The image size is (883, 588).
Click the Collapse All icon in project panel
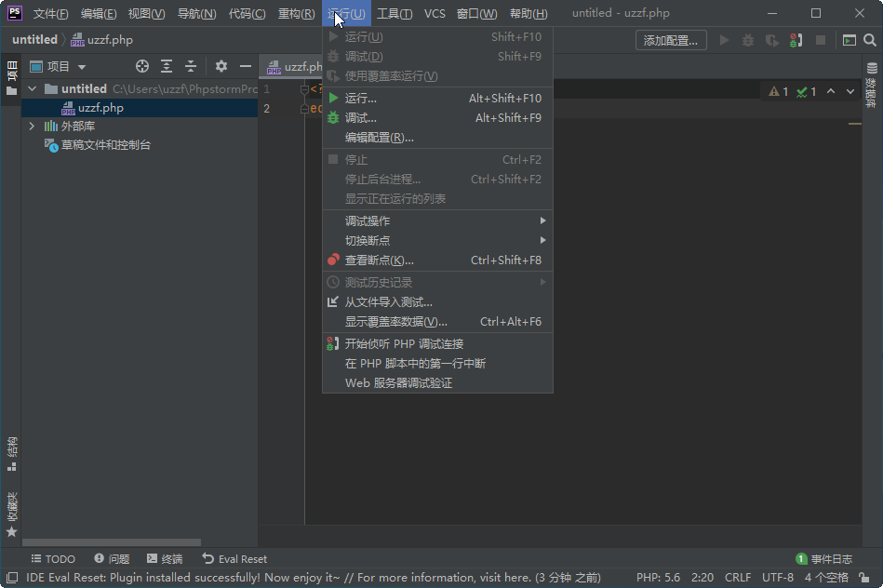click(191, 66)
